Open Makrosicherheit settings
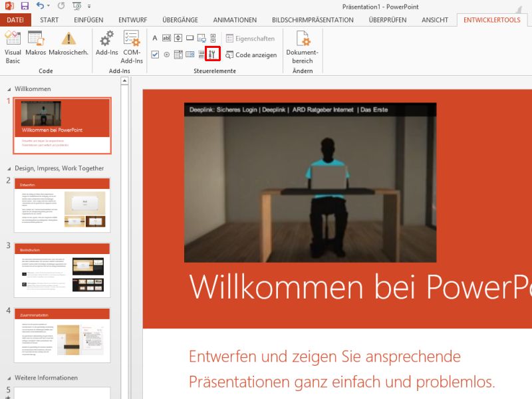 point(68,43)
